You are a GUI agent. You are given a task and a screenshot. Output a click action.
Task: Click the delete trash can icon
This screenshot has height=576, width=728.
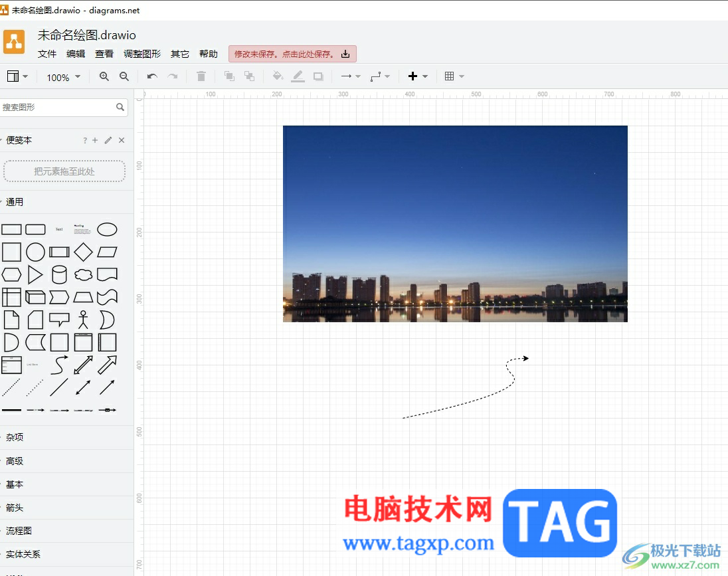tap(201, 76)
